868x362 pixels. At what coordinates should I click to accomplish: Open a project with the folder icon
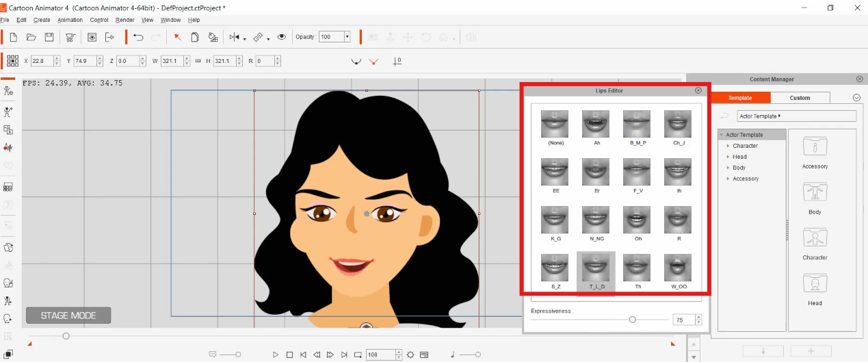(x=31, y=37)
